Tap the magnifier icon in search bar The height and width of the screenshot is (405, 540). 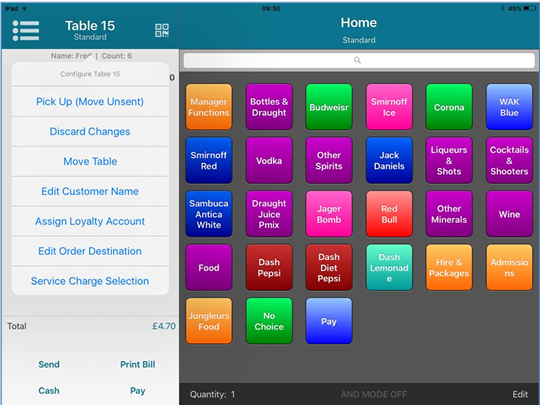(357, 60)
